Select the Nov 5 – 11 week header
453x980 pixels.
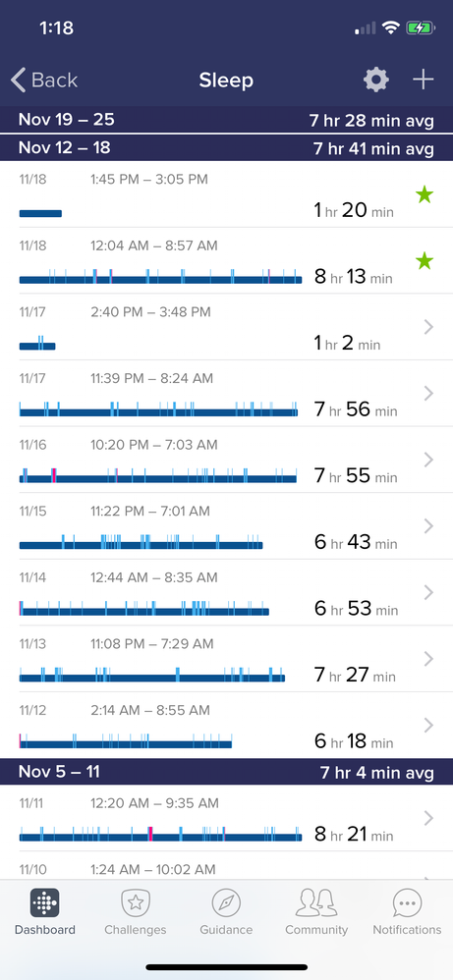coord(226,772)
